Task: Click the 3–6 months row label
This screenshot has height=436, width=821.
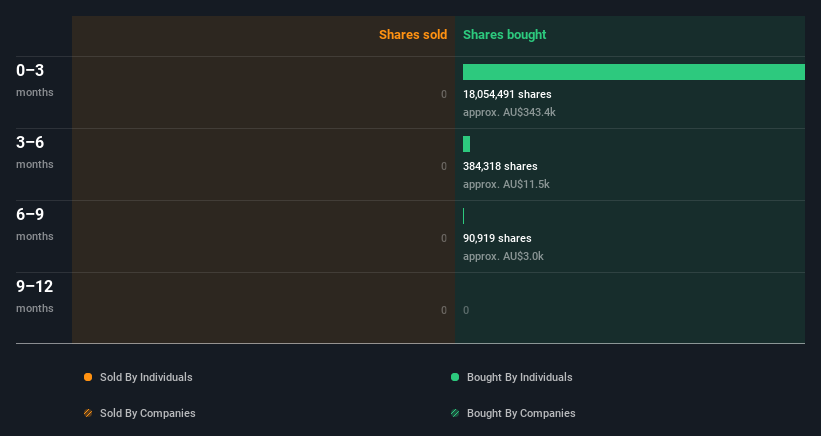Action: click(x=35, y=152)
